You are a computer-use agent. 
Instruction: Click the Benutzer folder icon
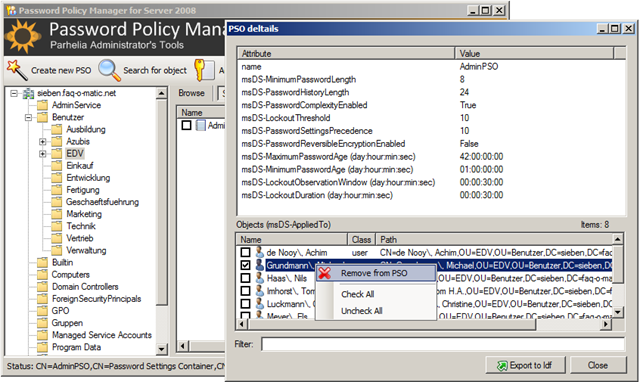(42, 118)
